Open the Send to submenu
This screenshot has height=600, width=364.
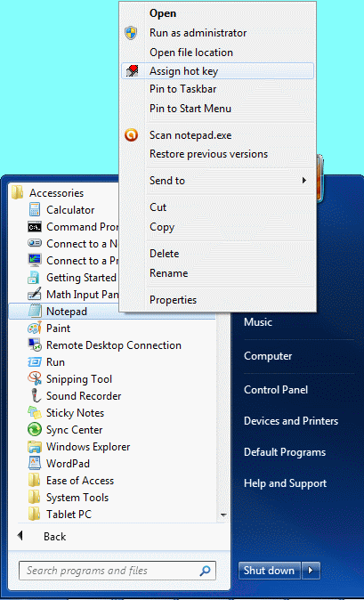pos(218,180)
